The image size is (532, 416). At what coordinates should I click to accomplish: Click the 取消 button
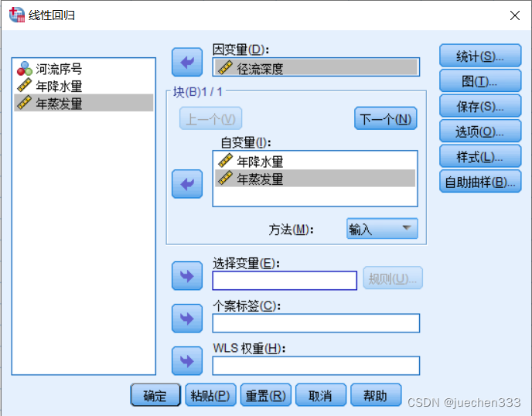321,395
